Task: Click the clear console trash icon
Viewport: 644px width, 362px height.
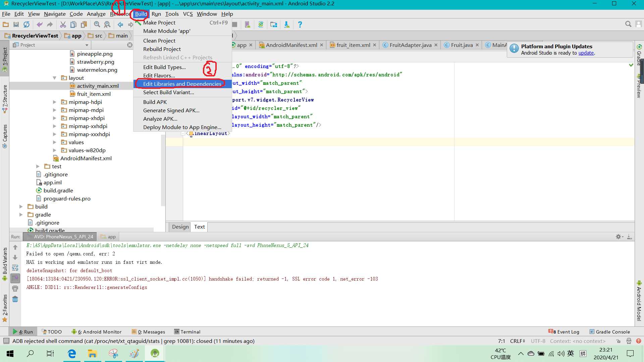Action: point(15,299)
